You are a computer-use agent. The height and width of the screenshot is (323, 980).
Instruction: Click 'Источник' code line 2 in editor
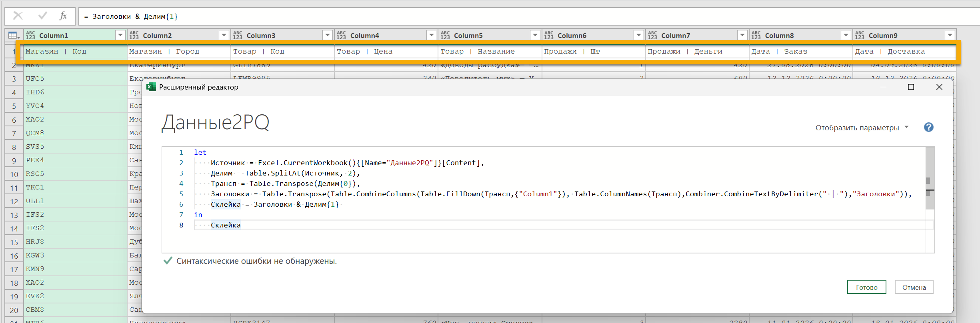click(228, 163)
